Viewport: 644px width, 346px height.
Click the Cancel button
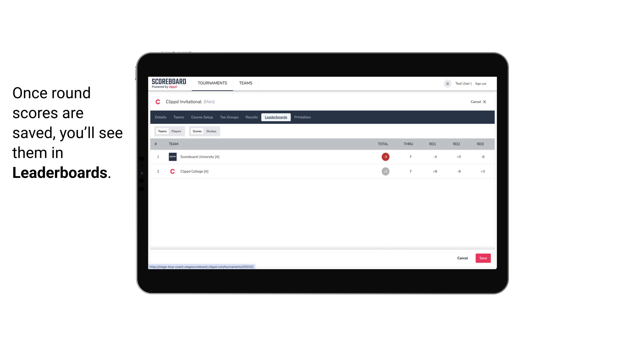coord(462,258)
